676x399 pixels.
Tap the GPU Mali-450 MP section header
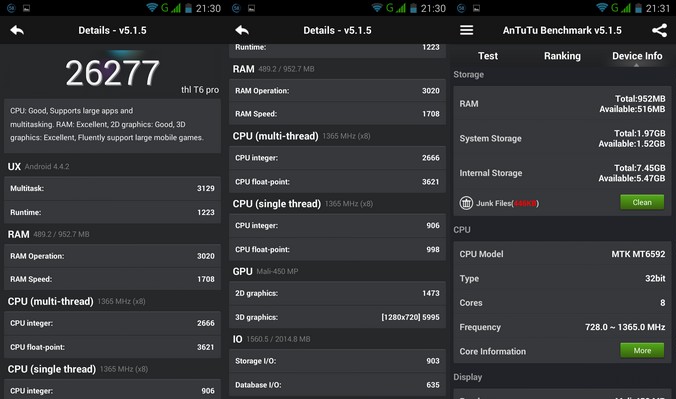tap(265, 271)
